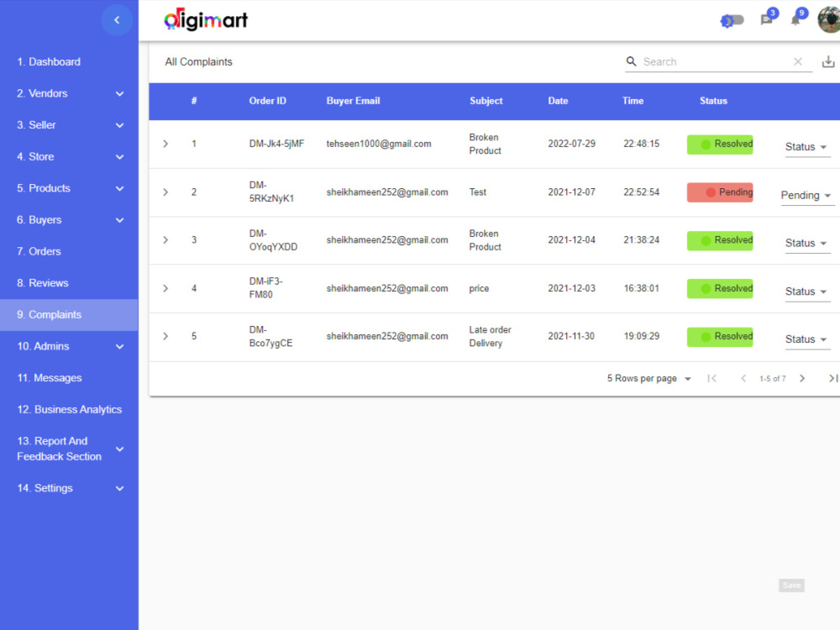This screenshot has height=630, width=840.
Task: Click the red Pending badge
Action: [720, 192]
